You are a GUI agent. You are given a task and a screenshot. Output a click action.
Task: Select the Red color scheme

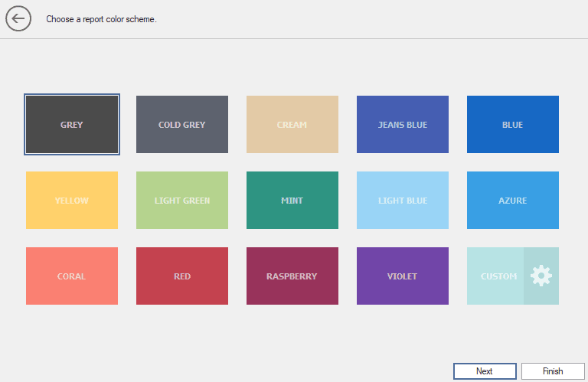click(x=182, y=276)
